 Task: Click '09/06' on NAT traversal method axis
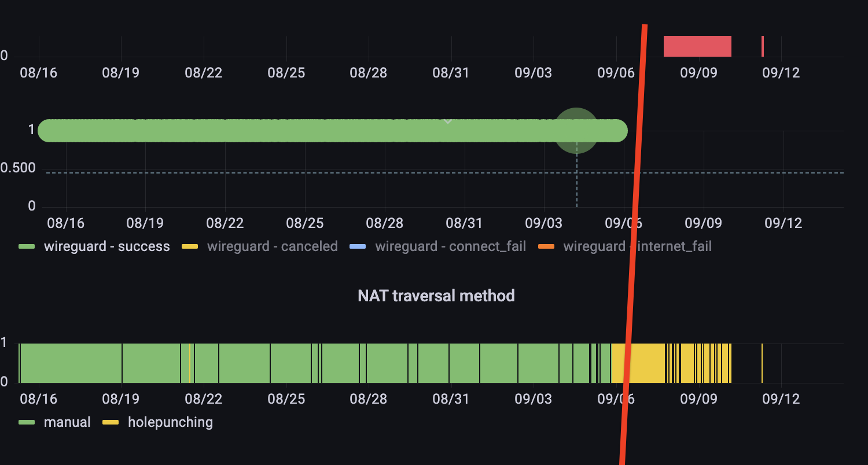click(x=616, y=399)
